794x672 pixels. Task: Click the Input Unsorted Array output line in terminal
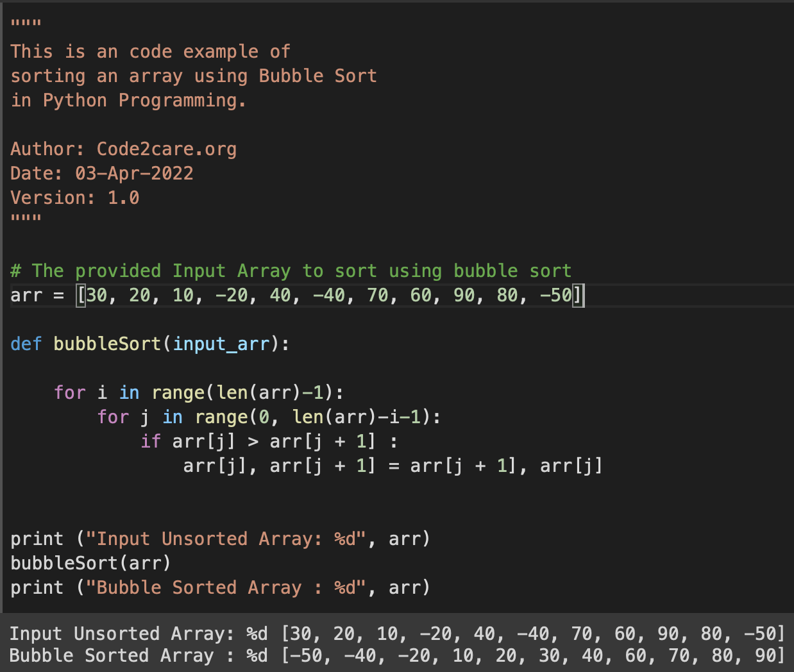click(x=257, y=634)
